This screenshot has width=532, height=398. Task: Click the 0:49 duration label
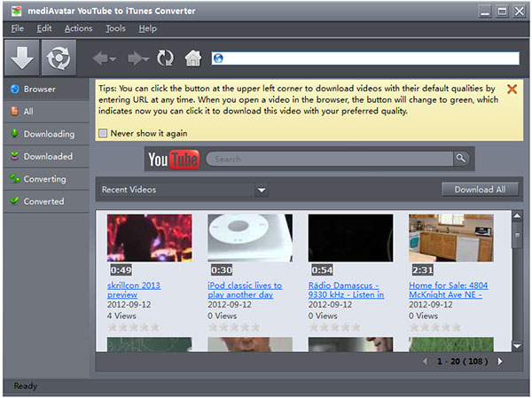[x=121, y=270]
